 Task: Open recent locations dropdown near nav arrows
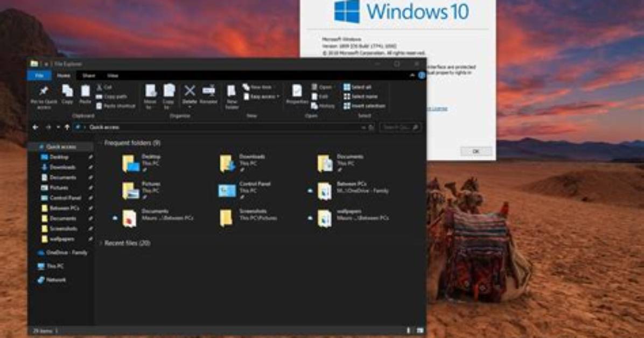pyautogui.click(x=58, y=128)
